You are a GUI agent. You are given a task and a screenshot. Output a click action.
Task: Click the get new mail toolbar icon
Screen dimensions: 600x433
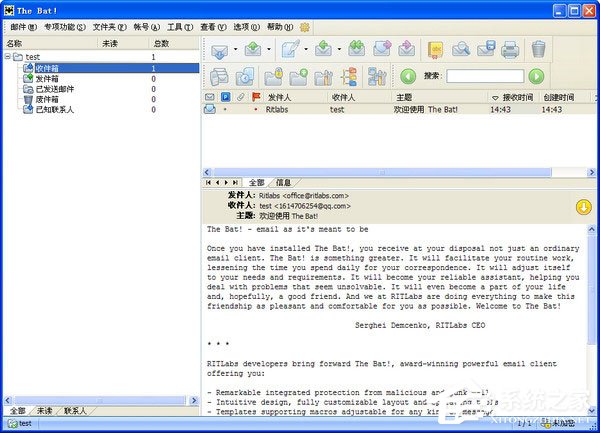pyautogui.click(x=220, y=49)
